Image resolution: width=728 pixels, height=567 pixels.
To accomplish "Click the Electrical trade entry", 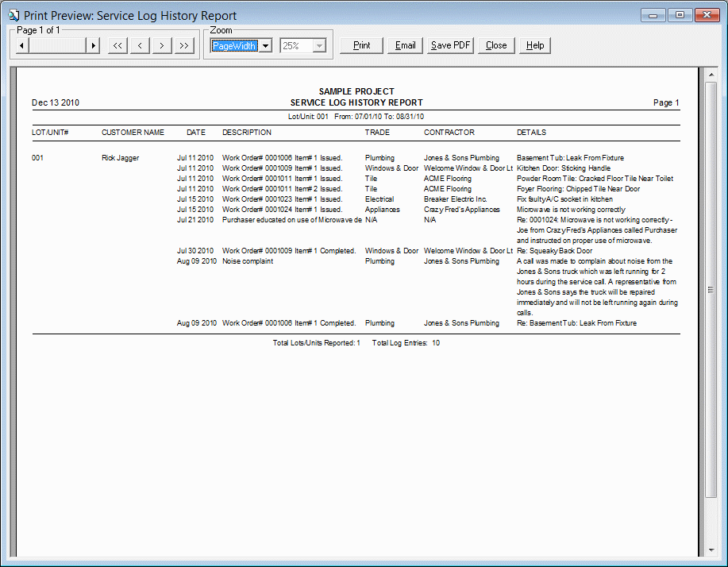I will (x=379, y=199).
